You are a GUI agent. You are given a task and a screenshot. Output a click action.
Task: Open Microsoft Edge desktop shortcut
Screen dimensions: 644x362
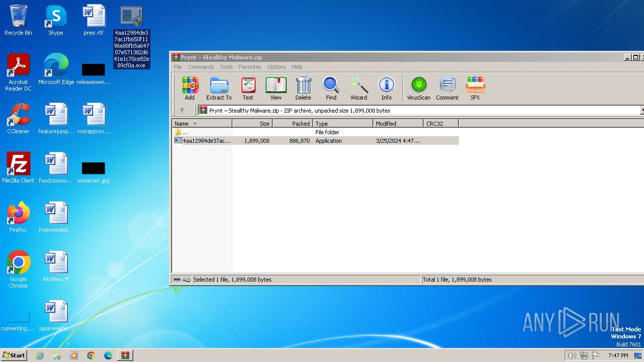[56, 69]
